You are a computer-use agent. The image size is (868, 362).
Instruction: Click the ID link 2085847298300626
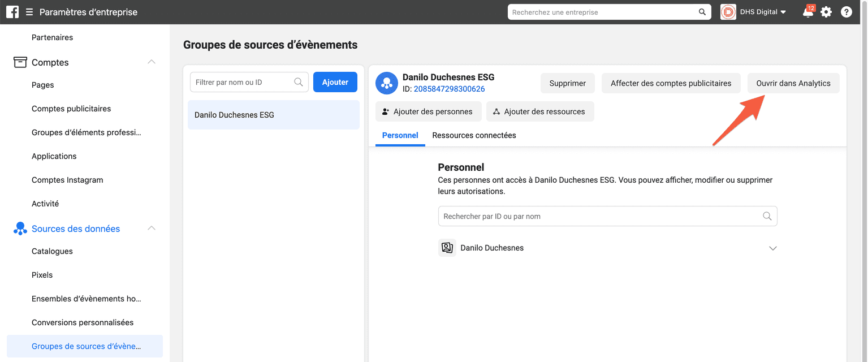coord(450,89)
